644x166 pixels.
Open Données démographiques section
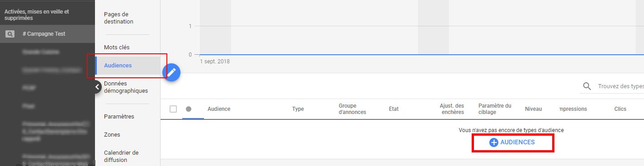[126, 87]
